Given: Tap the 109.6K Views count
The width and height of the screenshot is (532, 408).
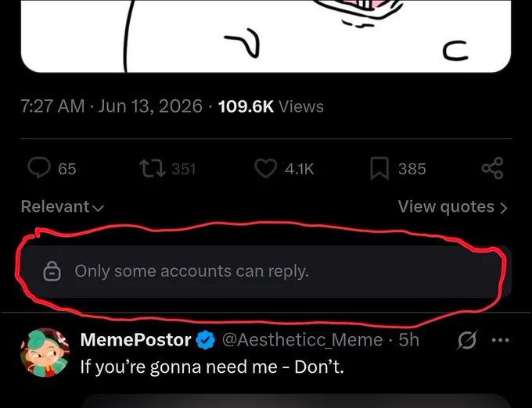Looking at the screenshot, I should point(271,106).
